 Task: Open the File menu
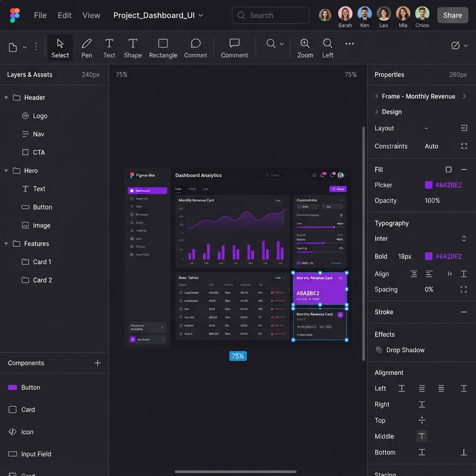point(40,15)
